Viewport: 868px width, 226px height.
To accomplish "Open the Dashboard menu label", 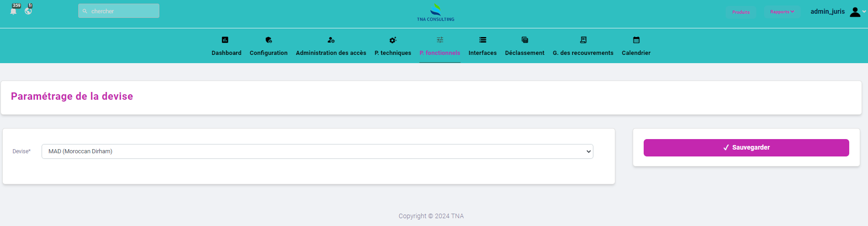I will (x=226, y=53).
